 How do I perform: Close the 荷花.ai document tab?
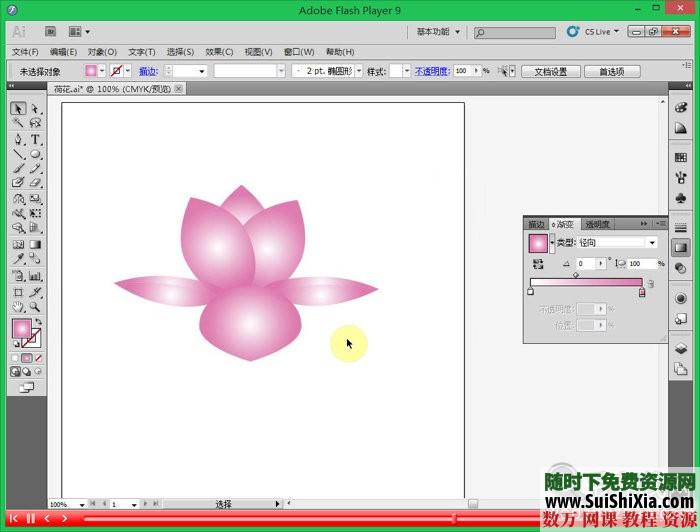click(179, 88)
